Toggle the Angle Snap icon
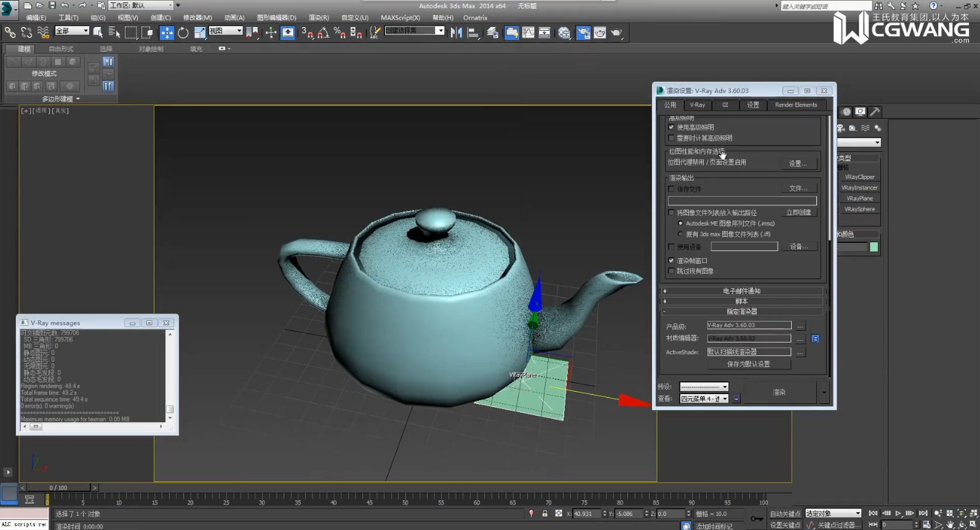This screenshot has height=530, width=980. coord(324,33)
